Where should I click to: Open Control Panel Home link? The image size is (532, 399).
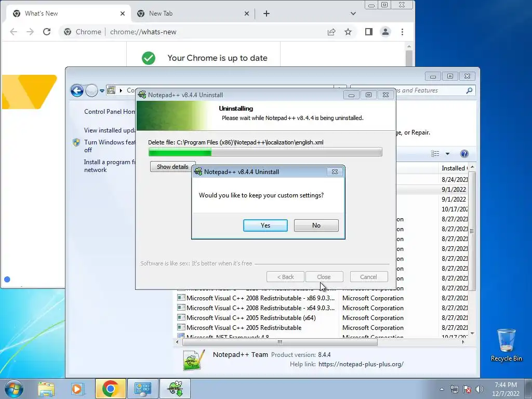click(110, 112)
